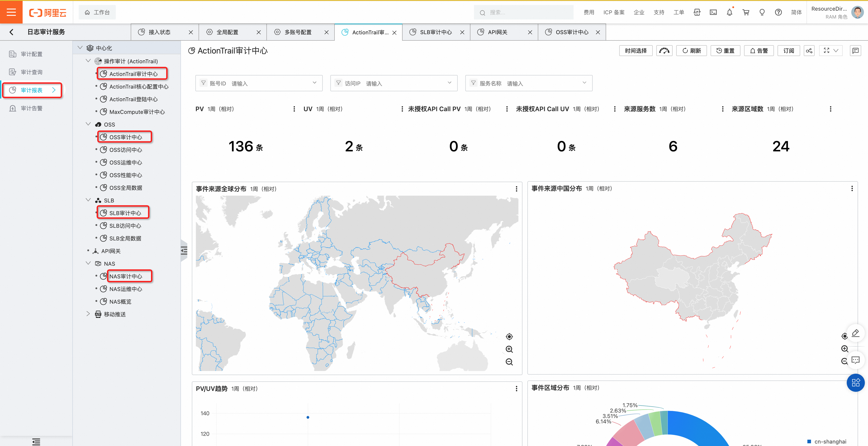Open the 服务名称 filter dropdown

(529, 83)
